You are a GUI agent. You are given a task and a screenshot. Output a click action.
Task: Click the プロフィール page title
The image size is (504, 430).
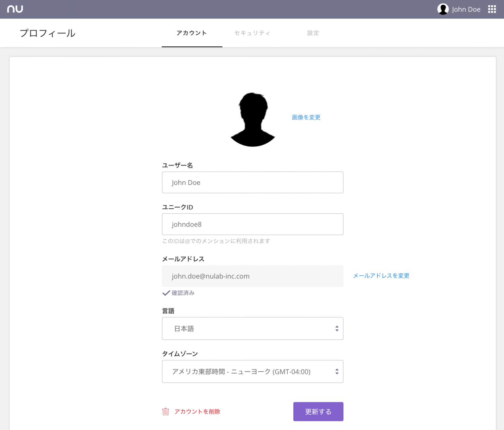[48, 33]
